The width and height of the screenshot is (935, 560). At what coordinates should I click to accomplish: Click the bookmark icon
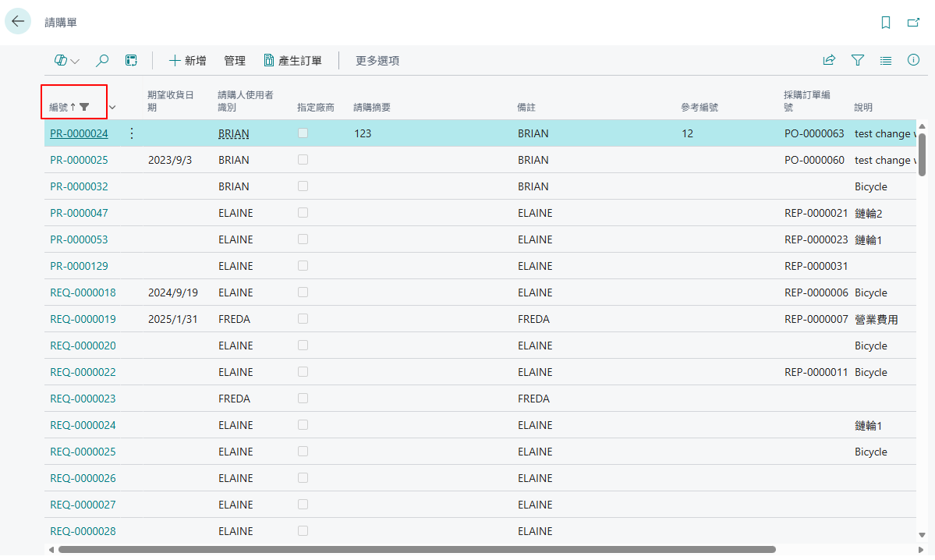pos(886,23)
